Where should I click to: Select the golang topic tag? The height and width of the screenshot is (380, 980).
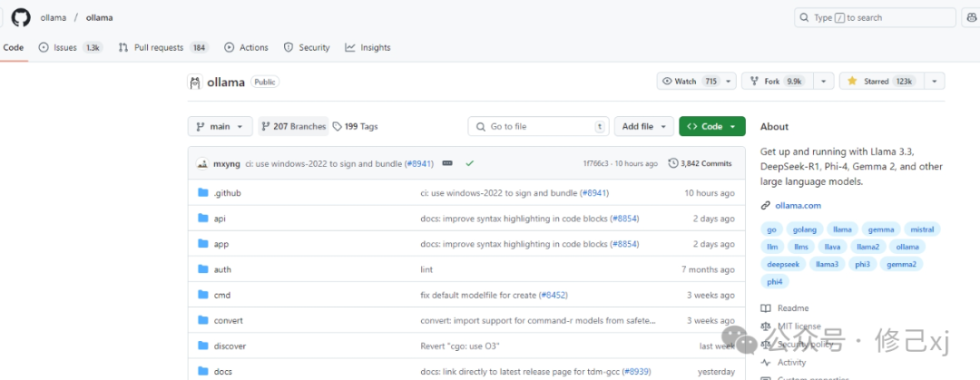tap(804, 229)
